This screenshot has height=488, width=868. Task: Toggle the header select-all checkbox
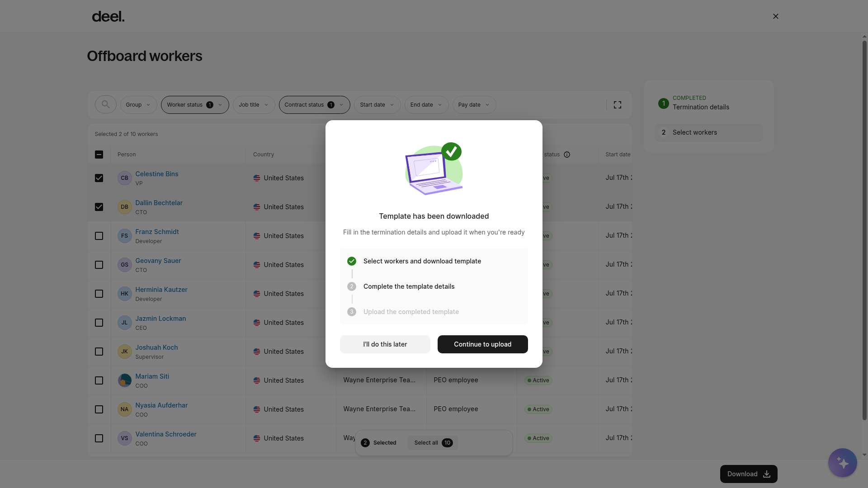(x=99, y=155)
